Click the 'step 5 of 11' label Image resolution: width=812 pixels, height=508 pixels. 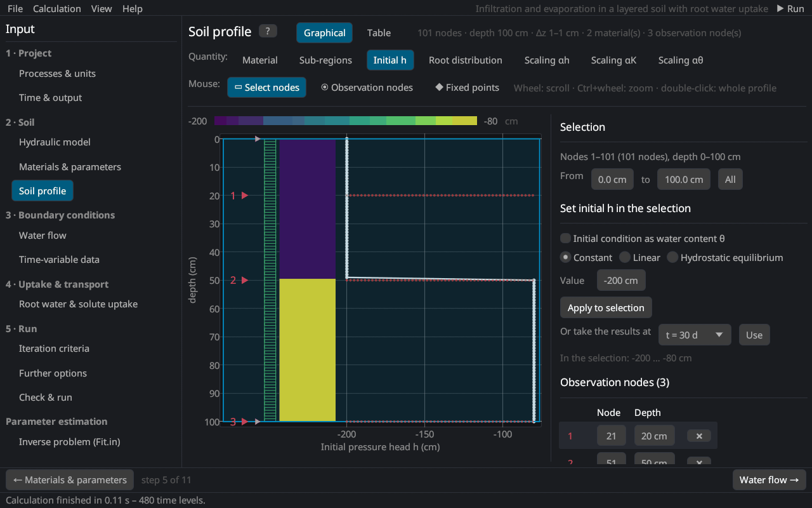pyautogui.click(x=166, y=480)
